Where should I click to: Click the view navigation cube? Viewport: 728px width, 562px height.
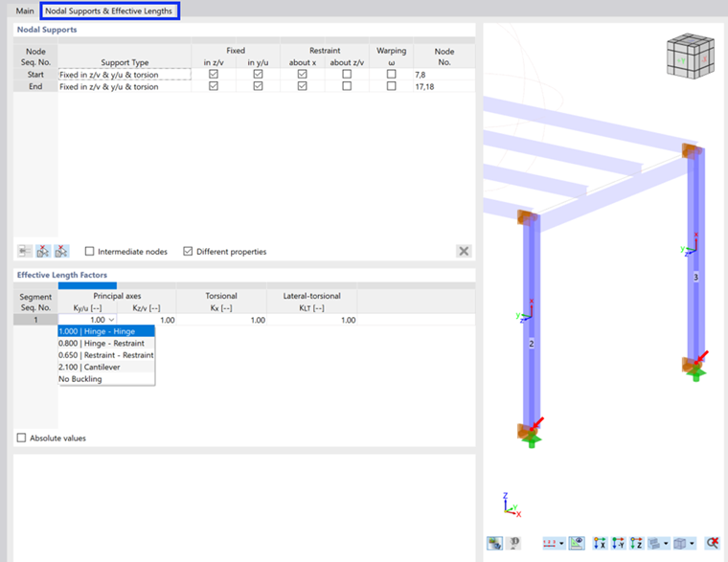690,56
